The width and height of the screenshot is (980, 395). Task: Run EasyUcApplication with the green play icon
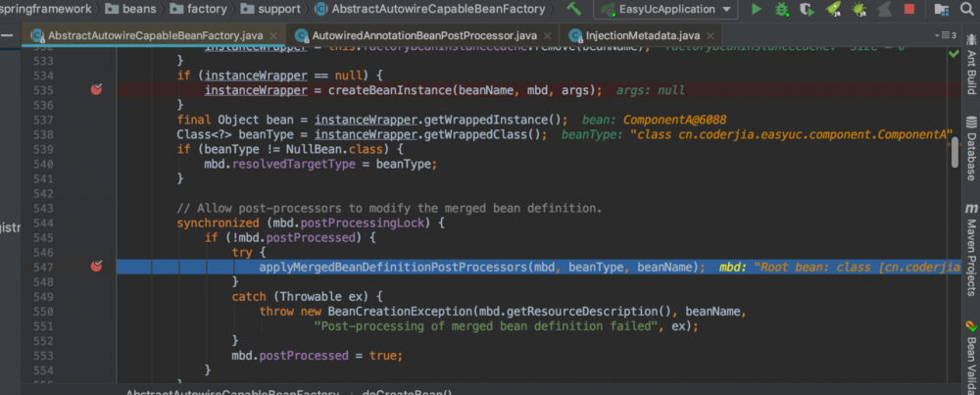coord(757,9)
